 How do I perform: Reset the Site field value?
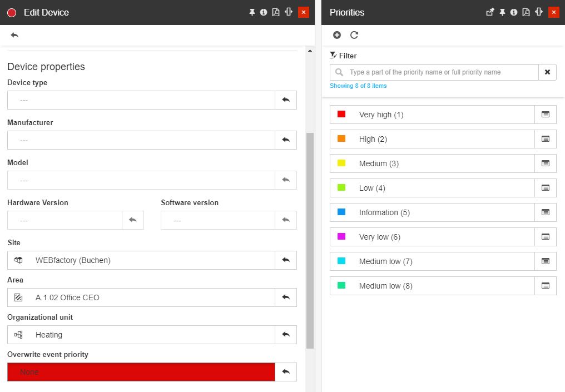[x=286, y=260]
